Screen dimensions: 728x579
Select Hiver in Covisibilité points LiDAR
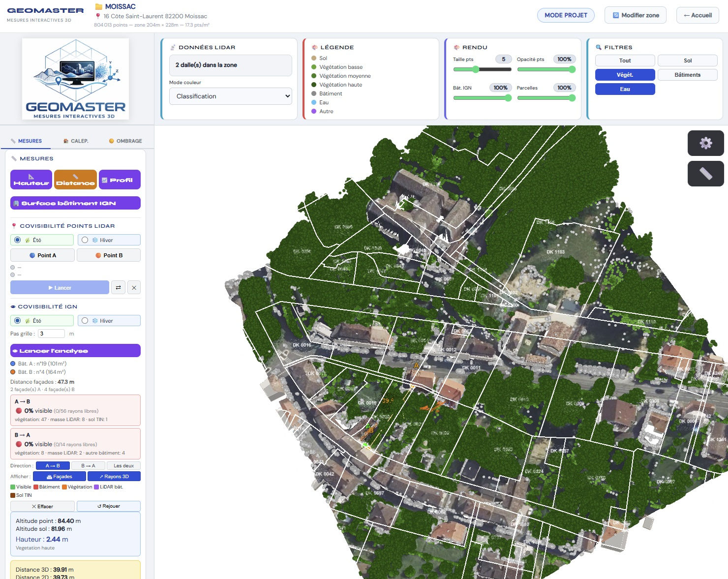pos(109,240)
